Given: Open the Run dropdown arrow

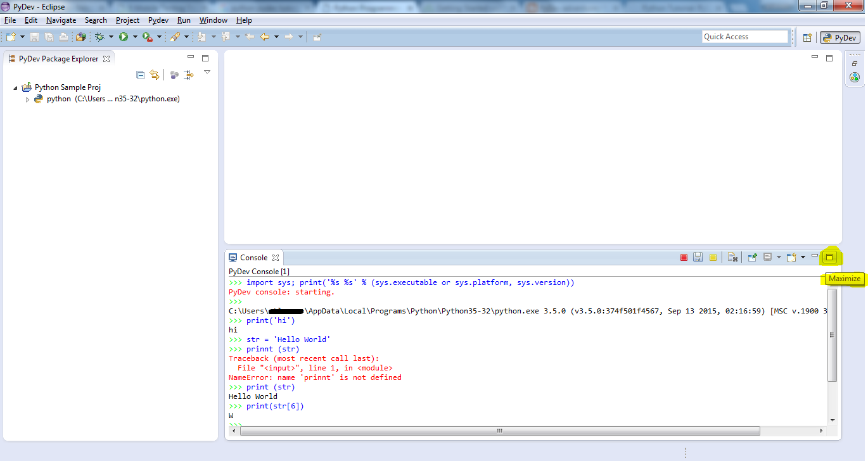Looking at the screenshot, I should pos(135,37).
